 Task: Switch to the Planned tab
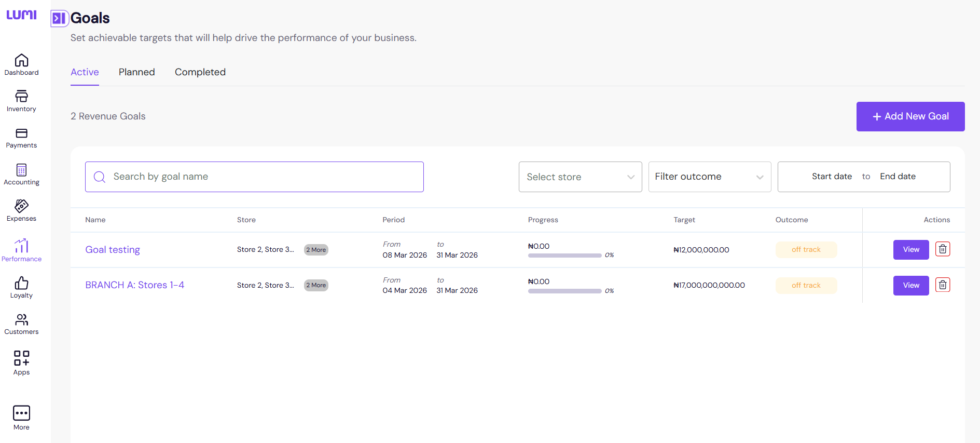(136, 72)
